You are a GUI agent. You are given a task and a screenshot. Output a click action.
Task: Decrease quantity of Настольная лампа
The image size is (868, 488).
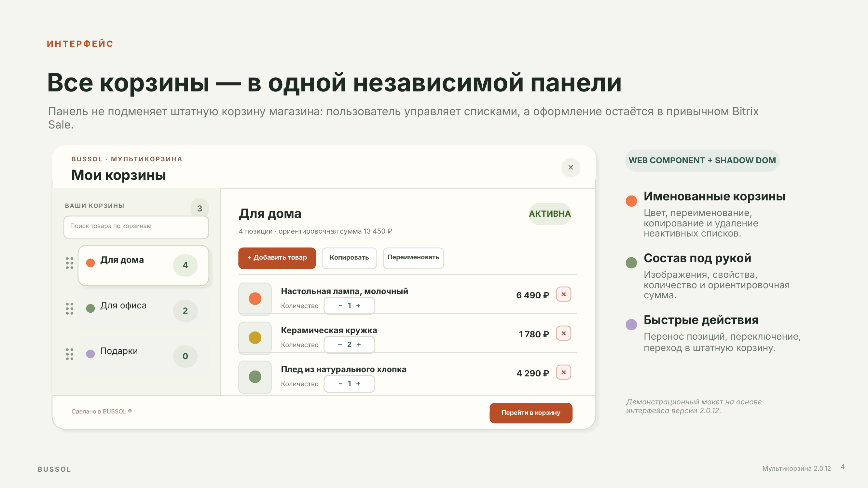(340, 305)
